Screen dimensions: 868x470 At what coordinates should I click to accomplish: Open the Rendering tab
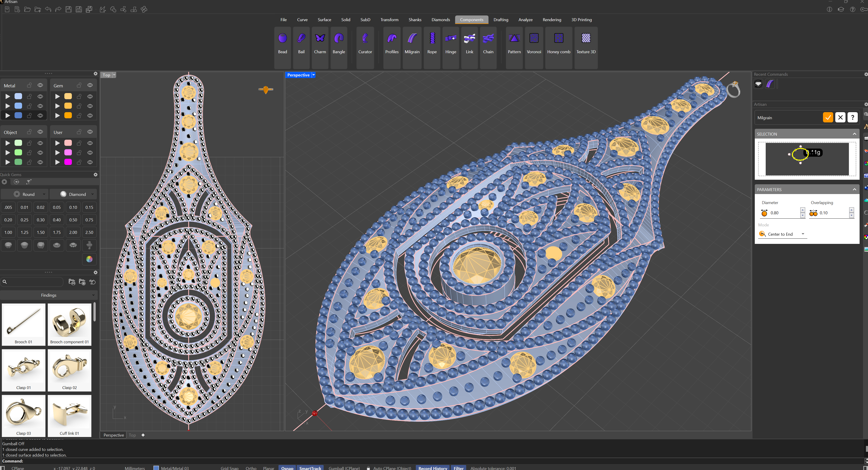tap(552, 20)
